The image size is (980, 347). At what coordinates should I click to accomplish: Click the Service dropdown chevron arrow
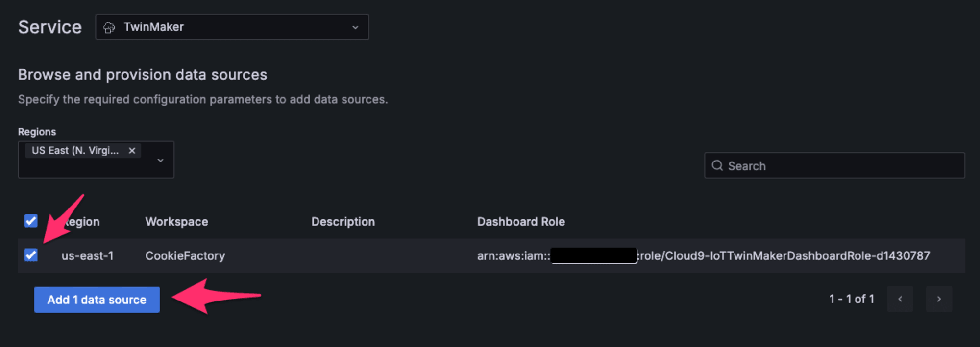355,27
